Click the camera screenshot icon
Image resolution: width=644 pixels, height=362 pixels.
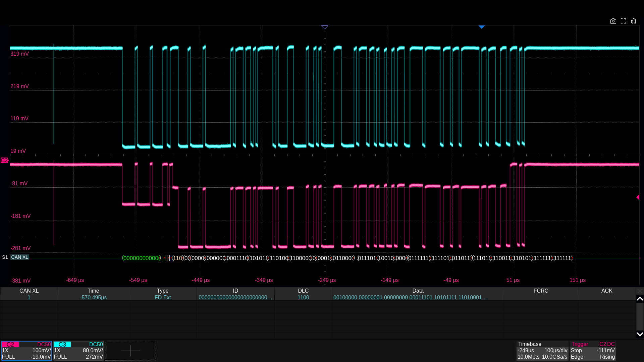613,21
